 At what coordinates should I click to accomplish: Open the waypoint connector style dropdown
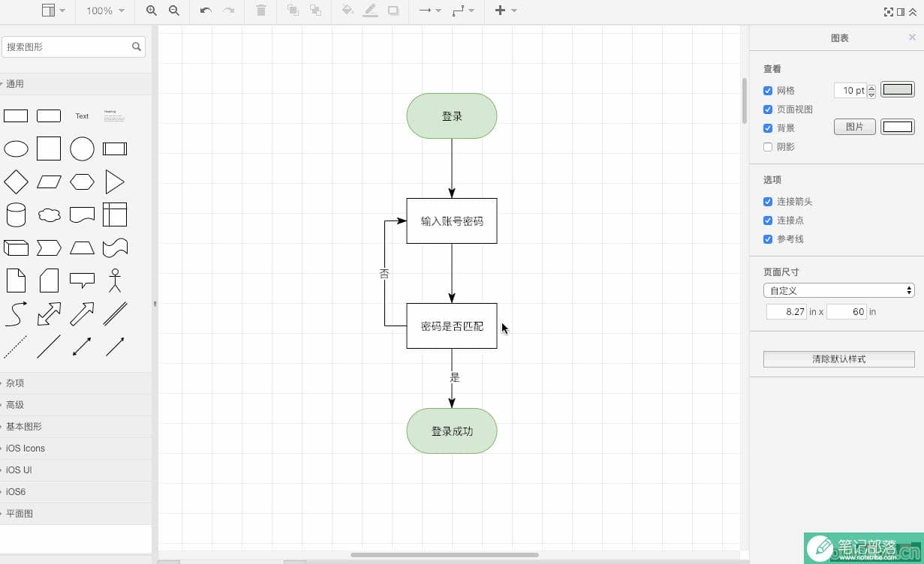click(463, 10)
